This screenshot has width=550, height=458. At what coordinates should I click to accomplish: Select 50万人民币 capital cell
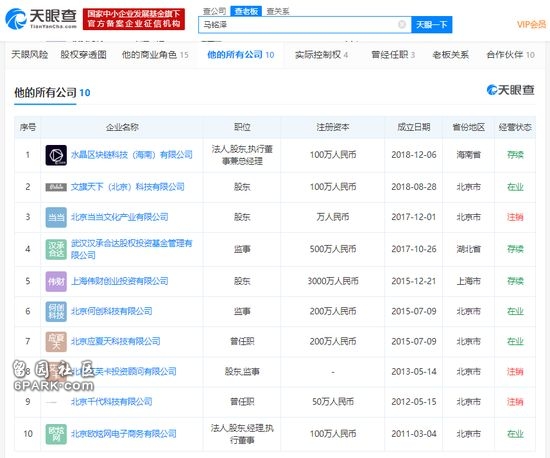pyautogui.click(x=333, y=402)
